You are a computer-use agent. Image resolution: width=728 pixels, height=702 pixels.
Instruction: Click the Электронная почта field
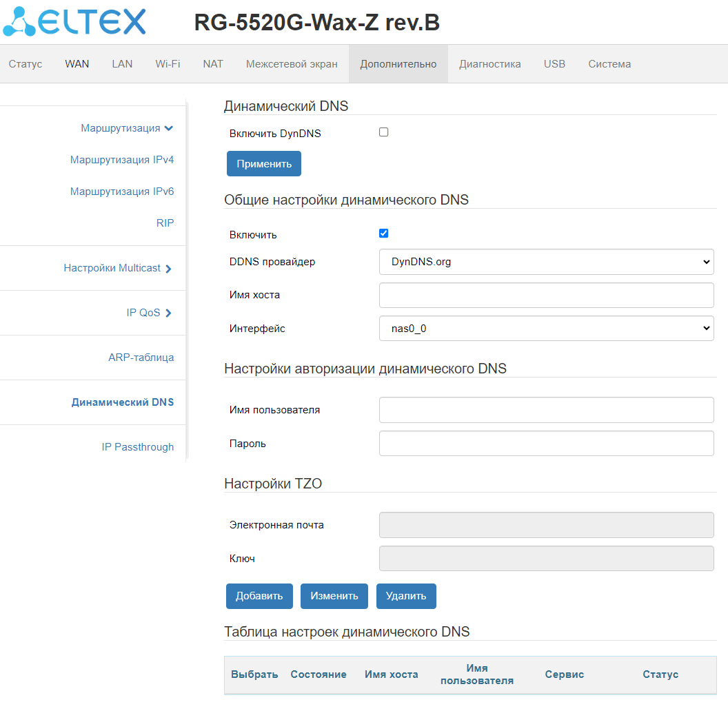tap(546, 525)
